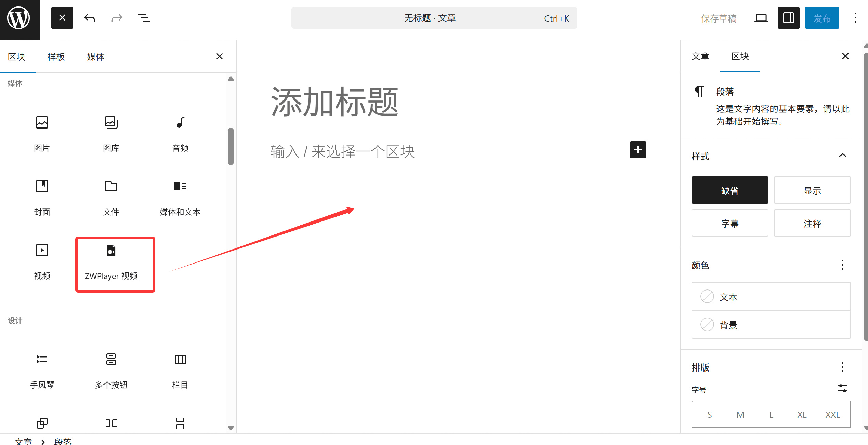Toggle the settings sidebar panel icon
The image size is (868, 445).
[788, 18]
